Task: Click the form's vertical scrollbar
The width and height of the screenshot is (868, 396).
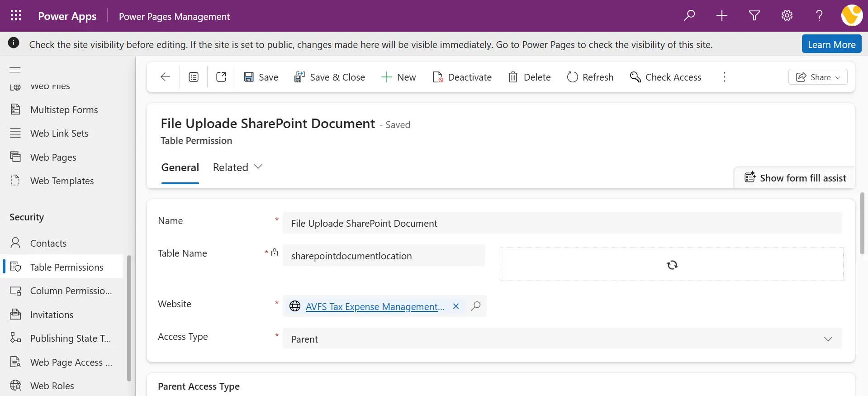Action: [862, 223]
